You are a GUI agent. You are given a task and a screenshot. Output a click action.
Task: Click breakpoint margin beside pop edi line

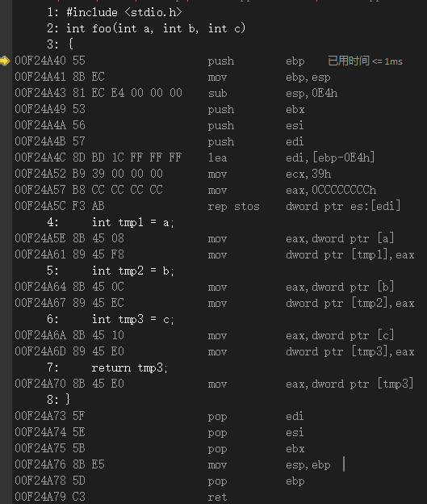click(6, 416)
